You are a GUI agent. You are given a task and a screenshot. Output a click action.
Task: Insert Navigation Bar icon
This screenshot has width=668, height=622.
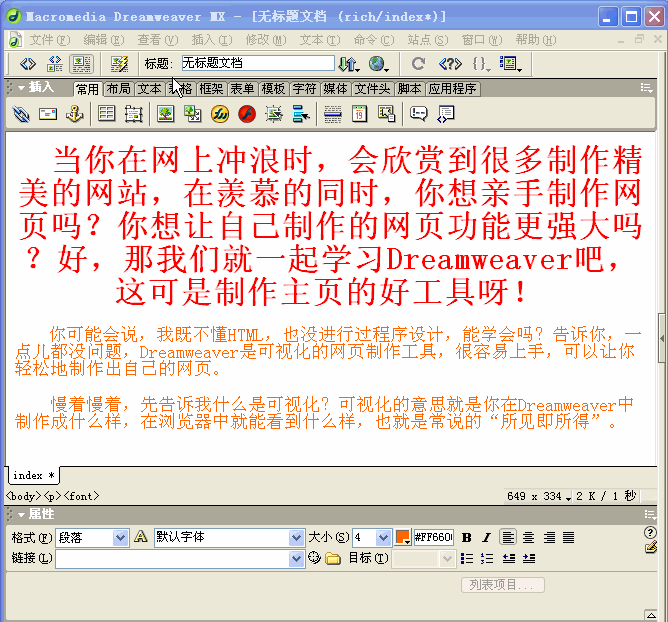tap(301, 114)
